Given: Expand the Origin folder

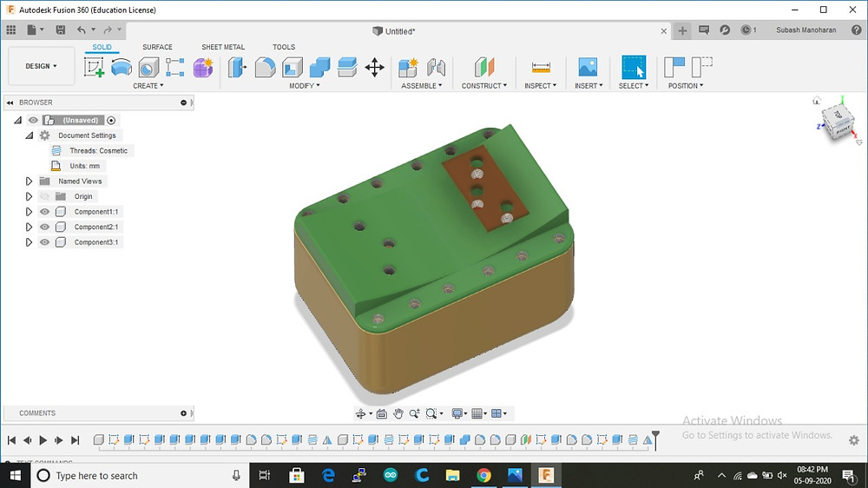Looking at the screenshot, I should pos(29,196).
